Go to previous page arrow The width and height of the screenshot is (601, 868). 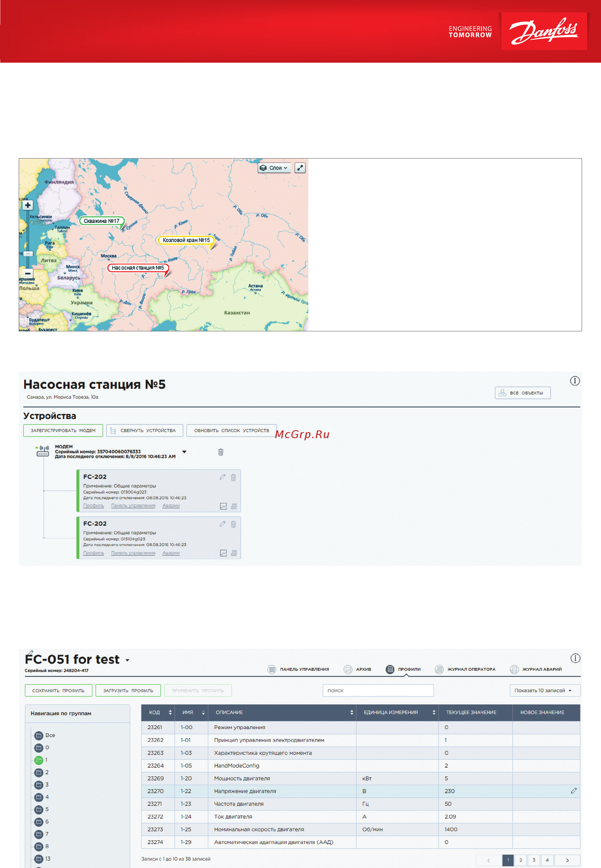pos(488,860)
